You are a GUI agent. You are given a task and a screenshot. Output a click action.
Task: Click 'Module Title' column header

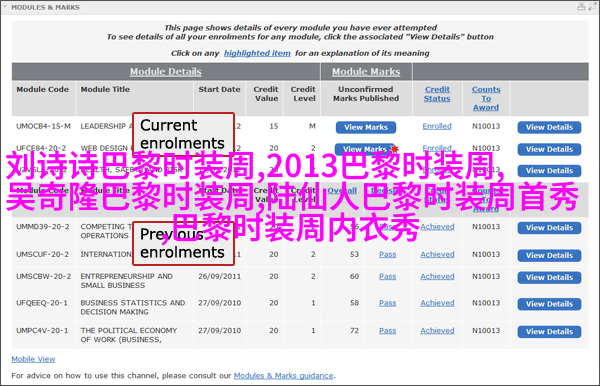click(x=105, y=89)
